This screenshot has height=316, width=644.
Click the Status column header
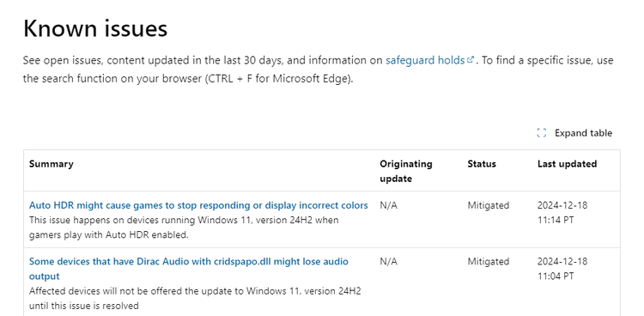point(482,163)
